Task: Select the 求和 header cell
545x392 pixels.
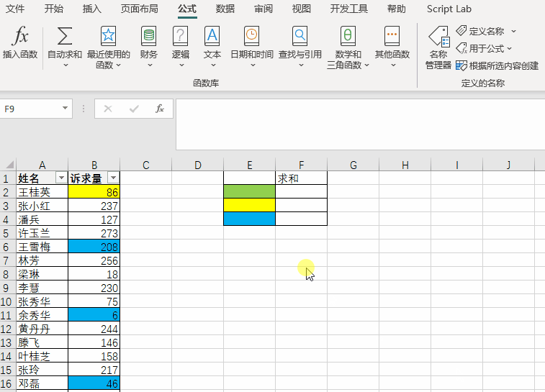Action: tap(302, 178)
